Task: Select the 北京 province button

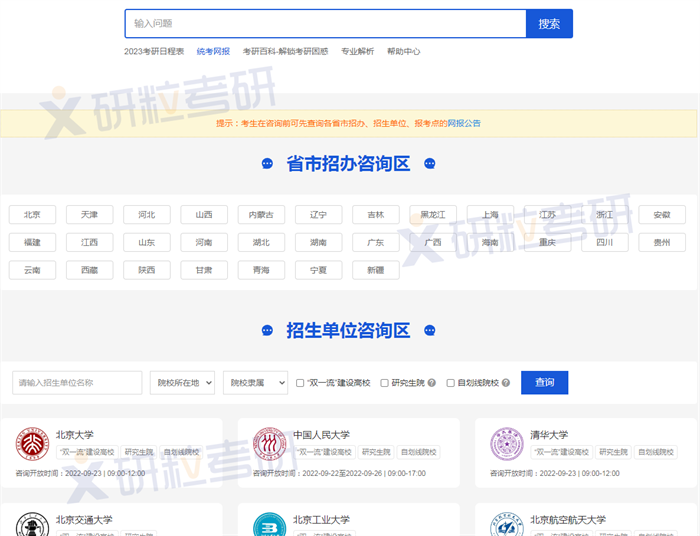Action: (32, 214)
